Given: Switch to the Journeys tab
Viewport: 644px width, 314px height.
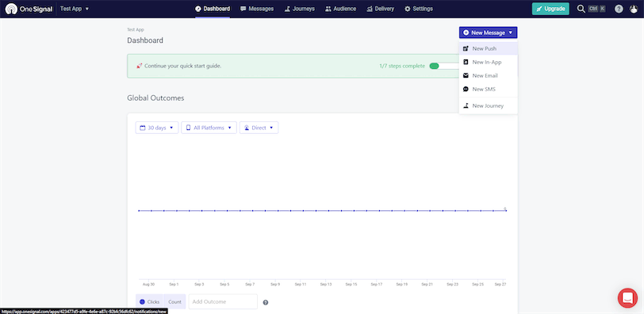Looking at the screenshot, I should (300, 9).
